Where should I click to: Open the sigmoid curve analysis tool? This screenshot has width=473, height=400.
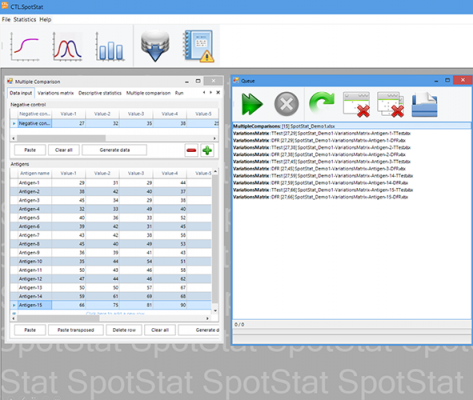pos(25,46)
